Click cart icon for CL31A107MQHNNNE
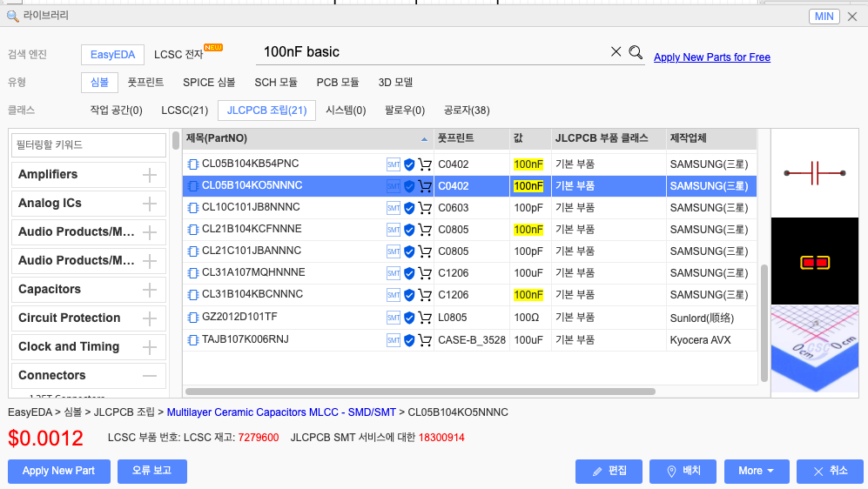Viewport: 868px width, 489px height. click(425, 273)
